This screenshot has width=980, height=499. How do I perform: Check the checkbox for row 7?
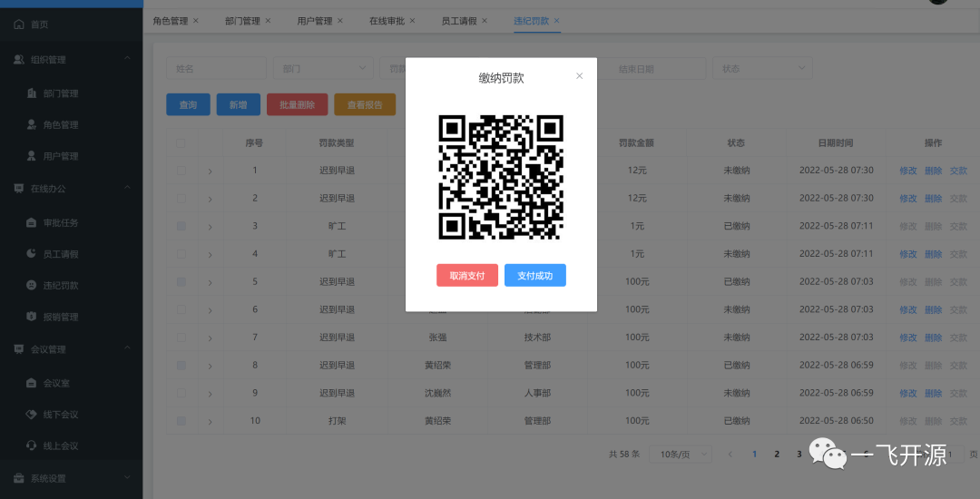pyautogui.click(x=181, y=338)
